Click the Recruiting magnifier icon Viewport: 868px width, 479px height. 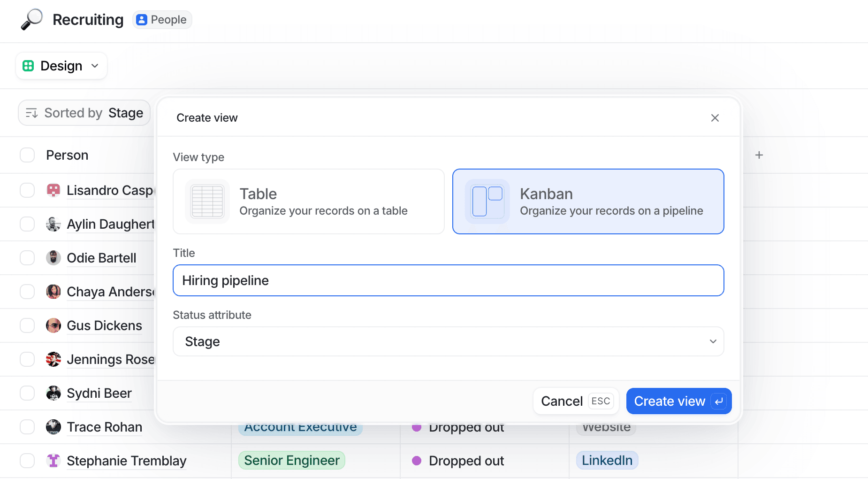pos(31,20)
